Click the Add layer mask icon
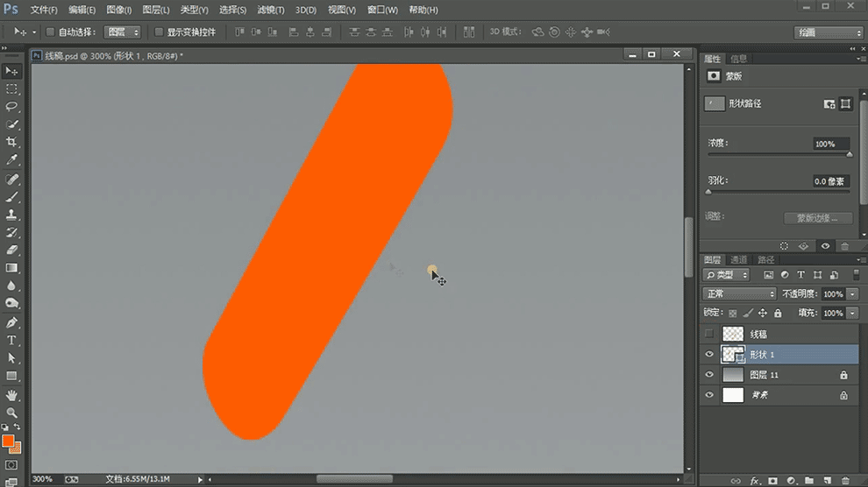The width and height of the screenshot is (868, 487). click(772, 481)
